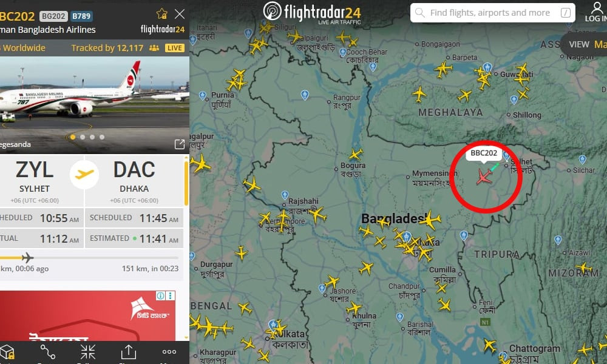
Task: Jump to the last photo carousel dot
Action: pyautogui.click(x=102, y=137)
